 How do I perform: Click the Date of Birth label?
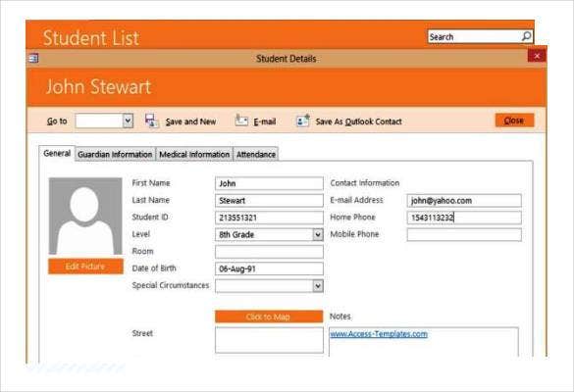[154, 269]
